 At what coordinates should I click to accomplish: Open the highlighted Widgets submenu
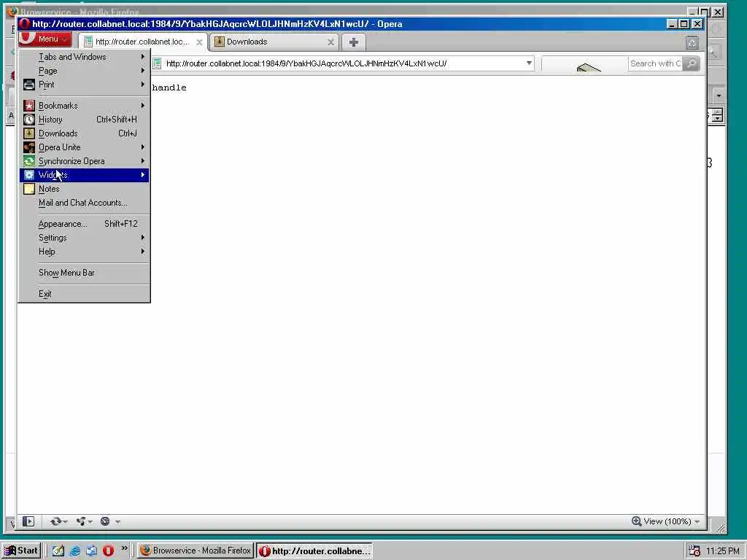85,175
